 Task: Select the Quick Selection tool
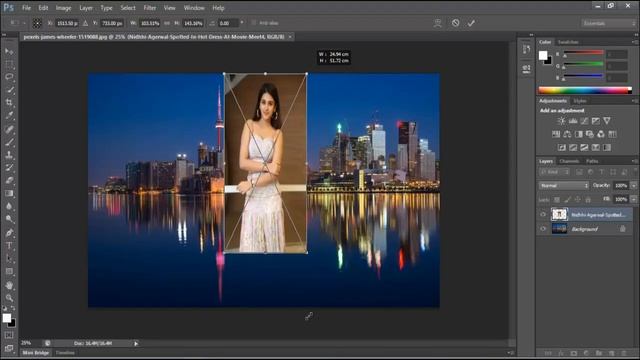tap(9, 89)
